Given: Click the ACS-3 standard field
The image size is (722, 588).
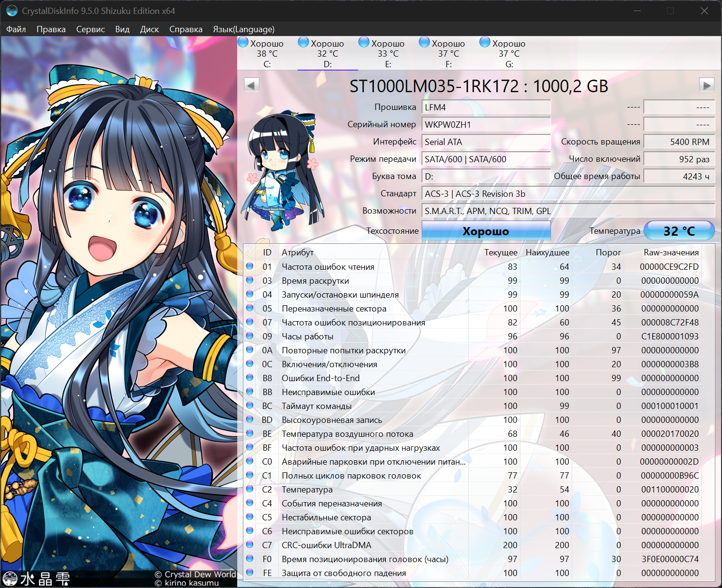Looking at the screenshot, I should click(x=568, y=194).
